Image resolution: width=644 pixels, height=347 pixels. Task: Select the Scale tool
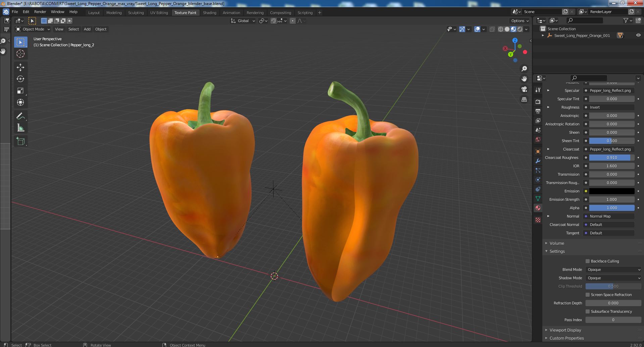[20, 91]
